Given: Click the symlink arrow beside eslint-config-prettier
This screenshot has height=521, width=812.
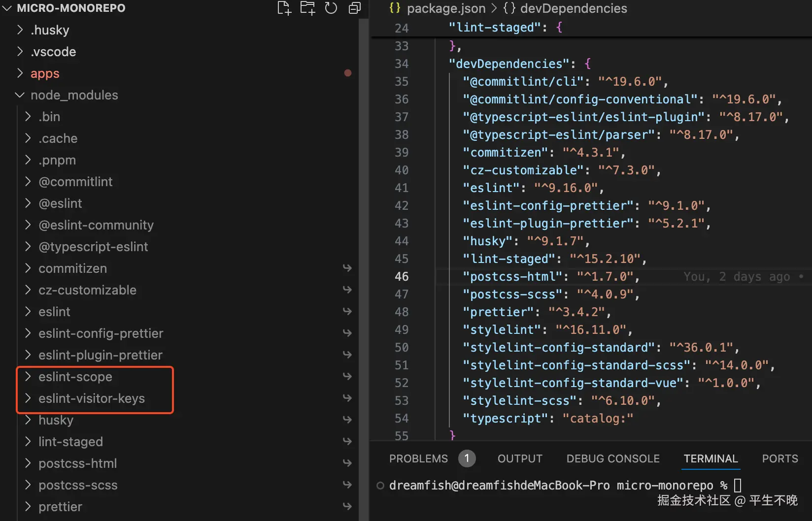Looking at the screenshot, I should 347,333.
